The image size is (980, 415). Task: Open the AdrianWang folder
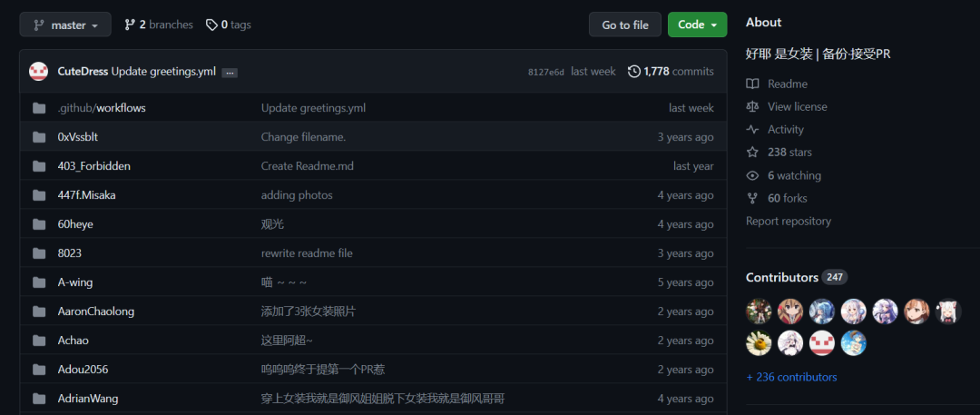tap(87, 398)
